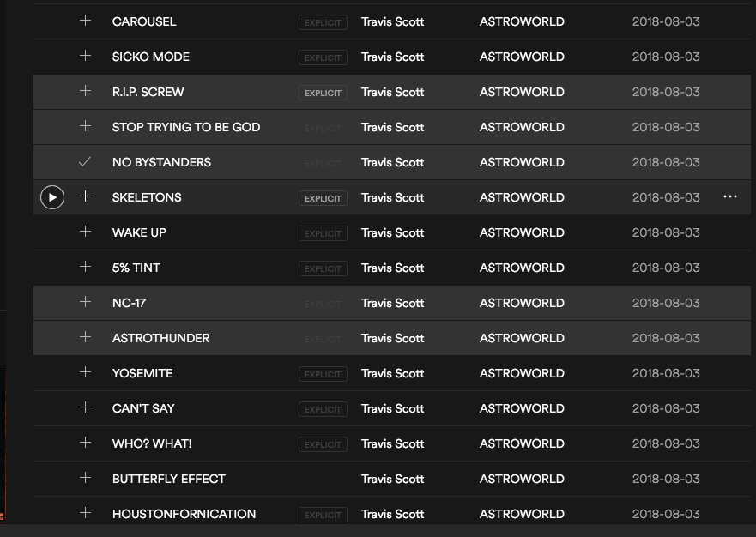This screenshot has width=756, height=537.
Task: Add ASTROTHUNDER to your library
Action: point(85,337)
